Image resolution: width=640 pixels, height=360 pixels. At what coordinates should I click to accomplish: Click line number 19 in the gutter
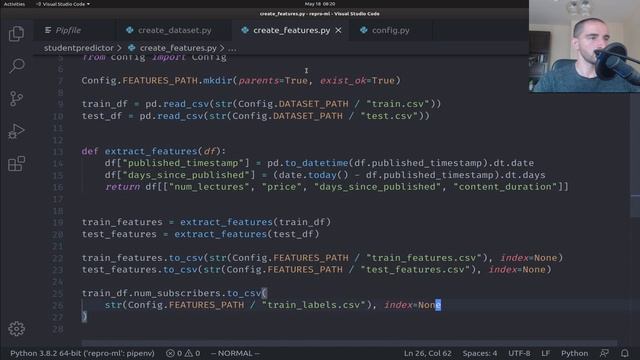tap(58, 222)
